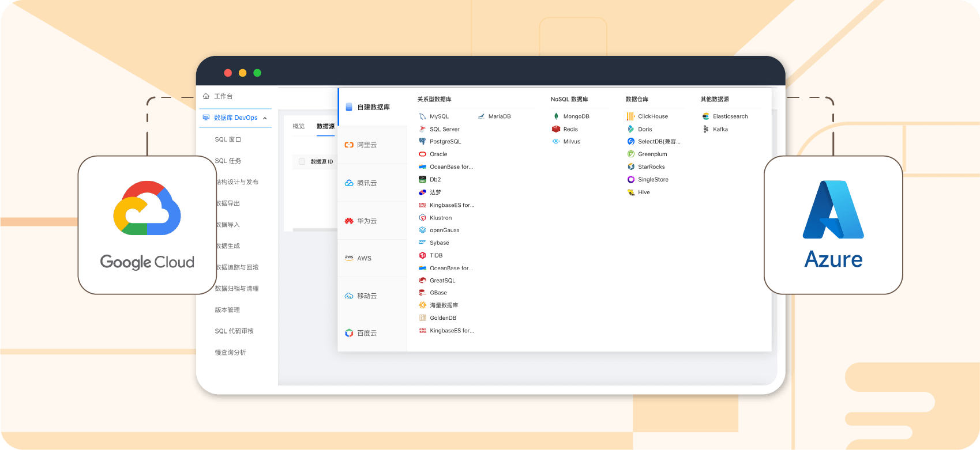This screenshot has height=450, width=980.
Task: Select the 海量数据库 icon
Action: point(422,305)
